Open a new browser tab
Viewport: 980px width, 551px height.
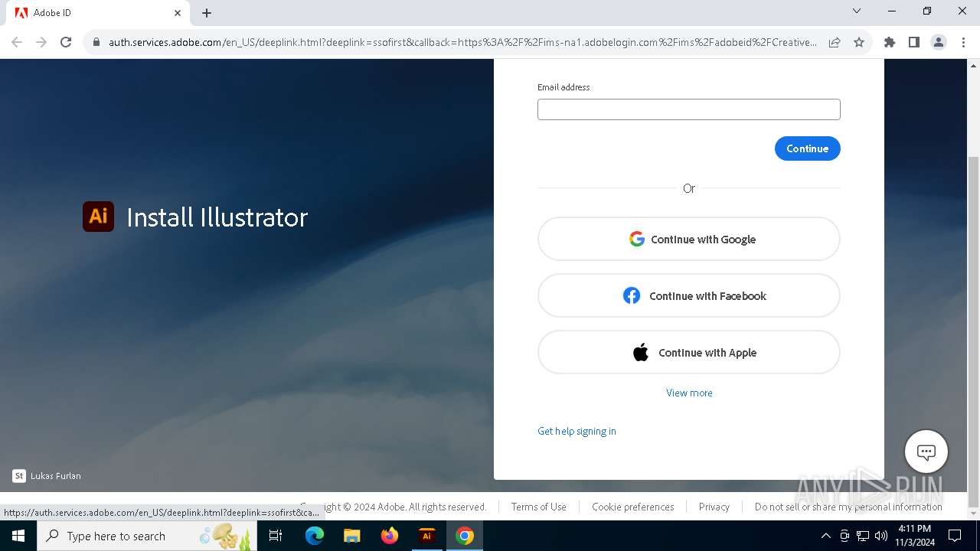(x=207, y=13)
